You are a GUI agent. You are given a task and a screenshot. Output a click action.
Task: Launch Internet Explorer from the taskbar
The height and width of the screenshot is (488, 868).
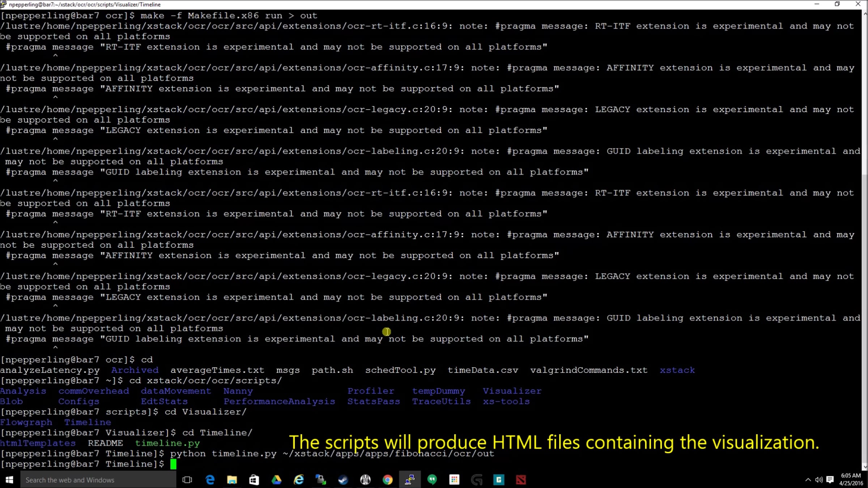pos(299,480)
